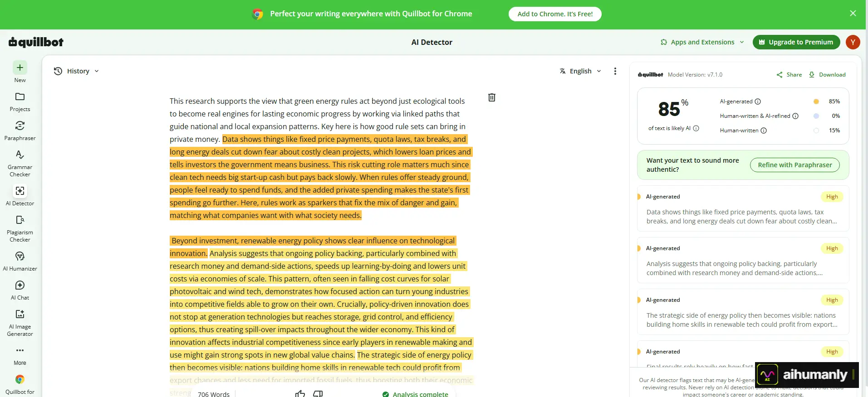The width and height of the screenshot is (868, 397).
Task: Click Upgrade to Premium button
Action: 796,42
